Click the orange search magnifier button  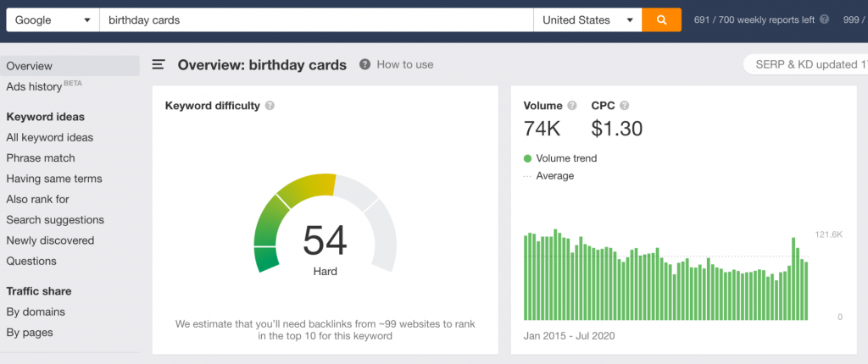pyautogui.click(x=661, y=20)
